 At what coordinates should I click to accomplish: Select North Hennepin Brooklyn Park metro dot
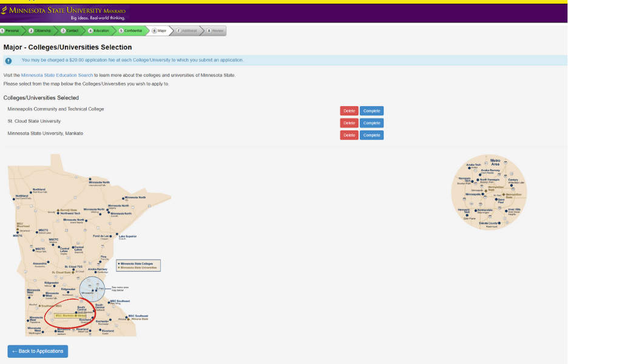[478, 180]
